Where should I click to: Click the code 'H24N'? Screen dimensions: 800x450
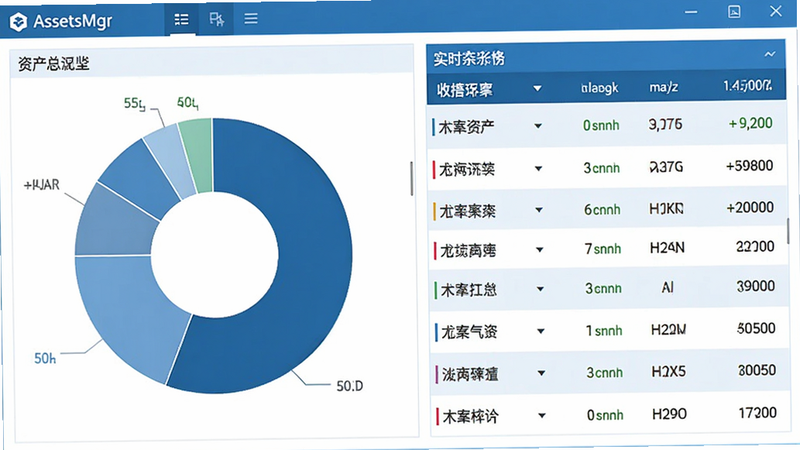point(667,248)
